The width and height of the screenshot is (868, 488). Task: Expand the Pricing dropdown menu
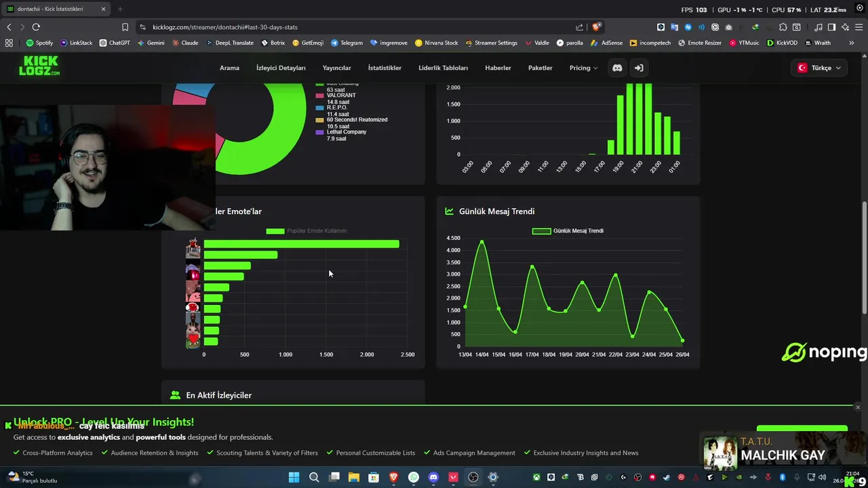click(584, 68)
